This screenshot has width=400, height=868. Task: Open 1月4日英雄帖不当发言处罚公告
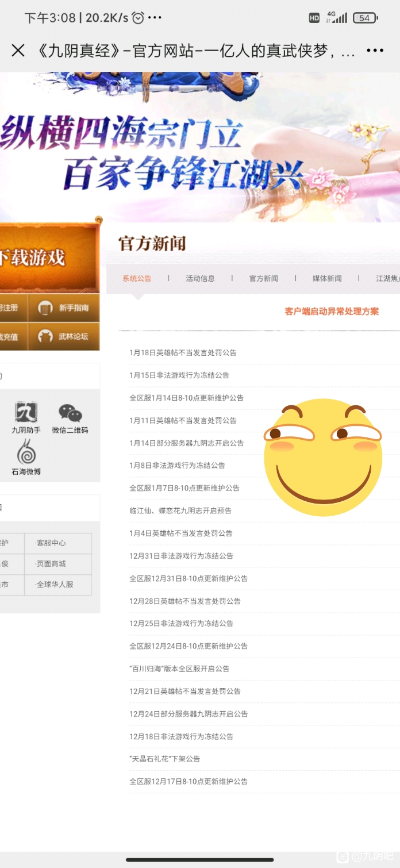click(181, 533)
